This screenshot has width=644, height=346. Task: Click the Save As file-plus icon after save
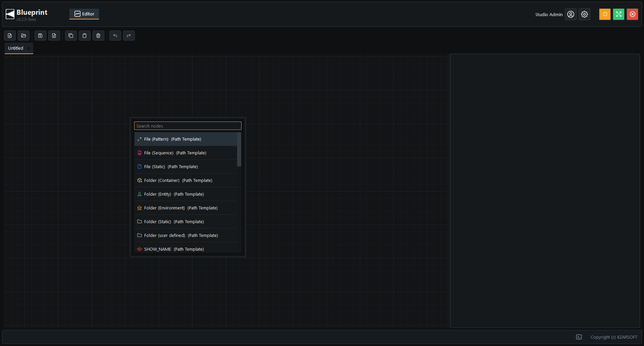[x=54, y=36]
